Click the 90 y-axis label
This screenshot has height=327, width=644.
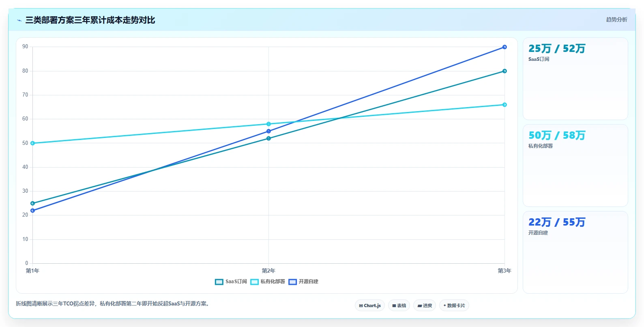click(x=25, y=47)
